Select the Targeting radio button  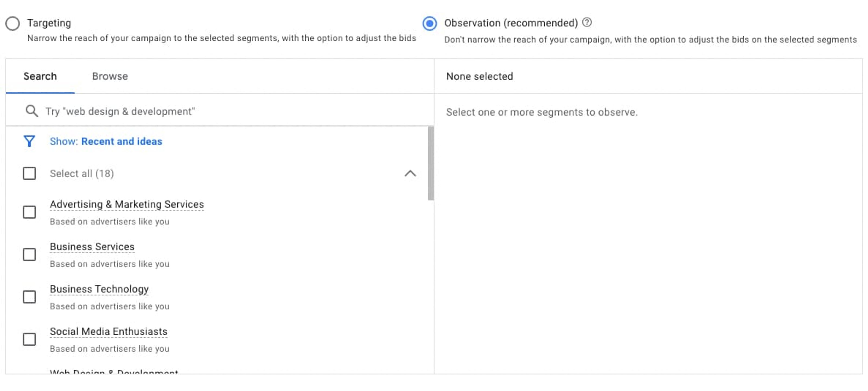pyautogui.click(x=12, y=24)
